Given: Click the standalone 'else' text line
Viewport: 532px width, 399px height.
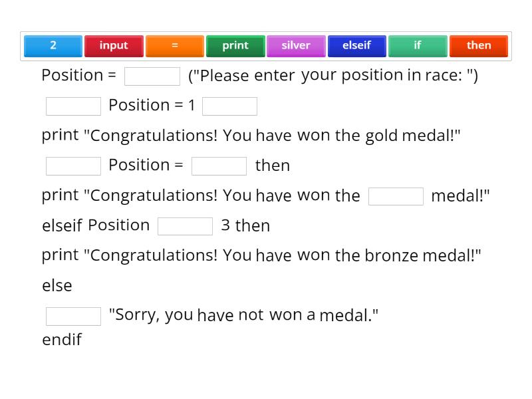Looking at the screenshot, I should (x=57, y=286).
